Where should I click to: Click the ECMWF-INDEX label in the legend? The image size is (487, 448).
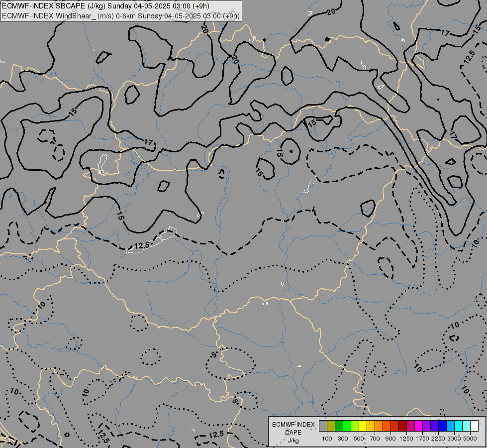pyautogui.click(x=293, y=425)
